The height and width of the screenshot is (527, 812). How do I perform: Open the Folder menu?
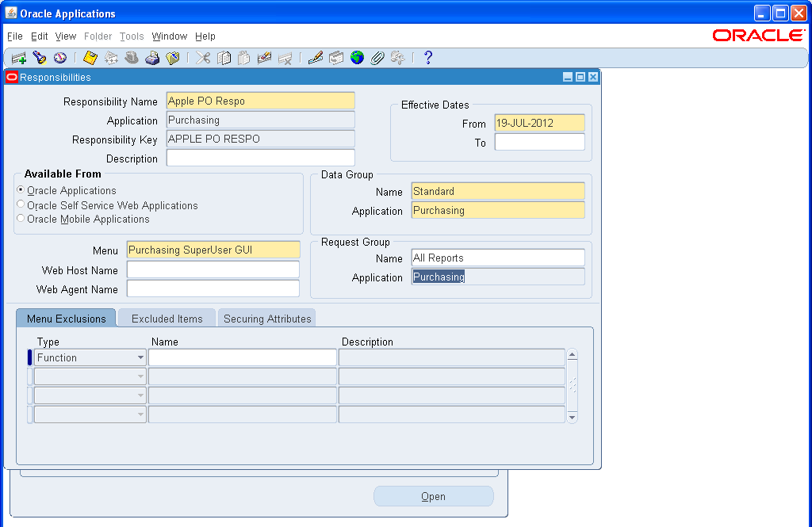98,36
